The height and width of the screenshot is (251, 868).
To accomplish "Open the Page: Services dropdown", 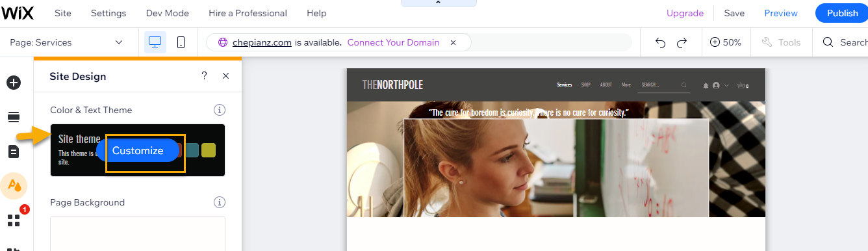I will 66,42.
